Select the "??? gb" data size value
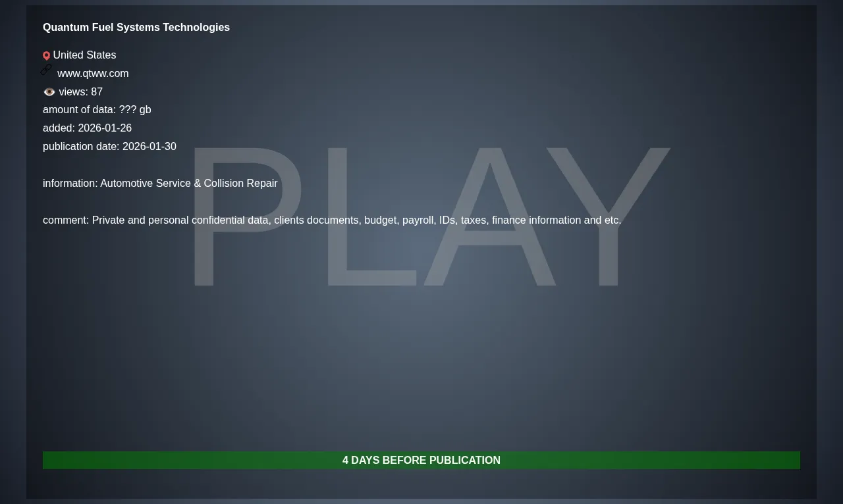843x504 pixels. coord(135,110)
